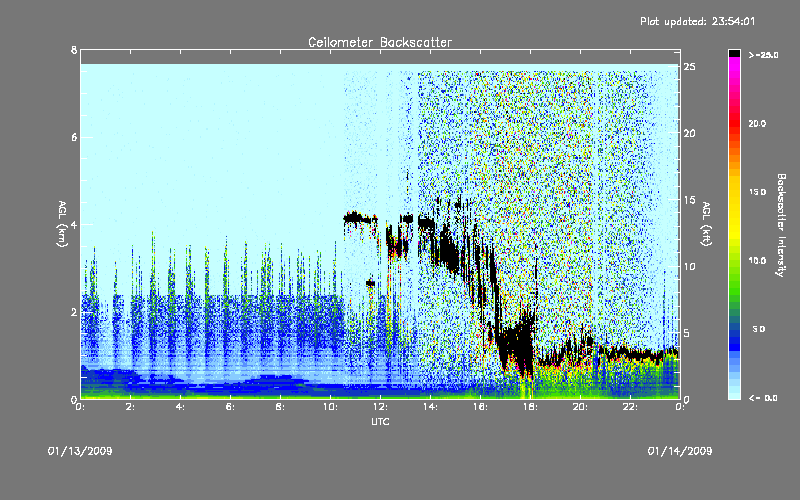800x500 pixels.
Task: Select the '8' tick on km axis
Action: coord(74,50)
